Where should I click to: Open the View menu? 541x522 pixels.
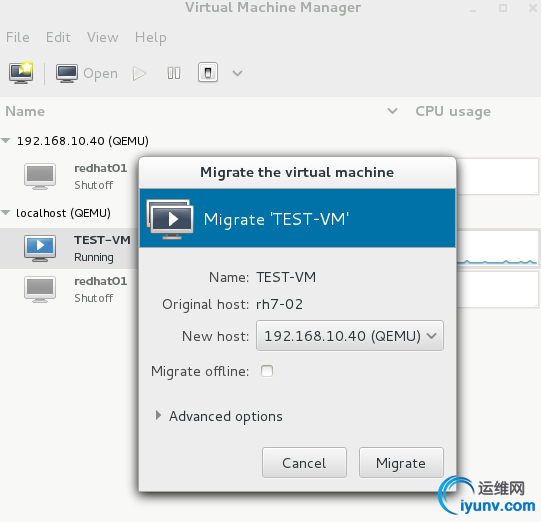pos(102,37)
